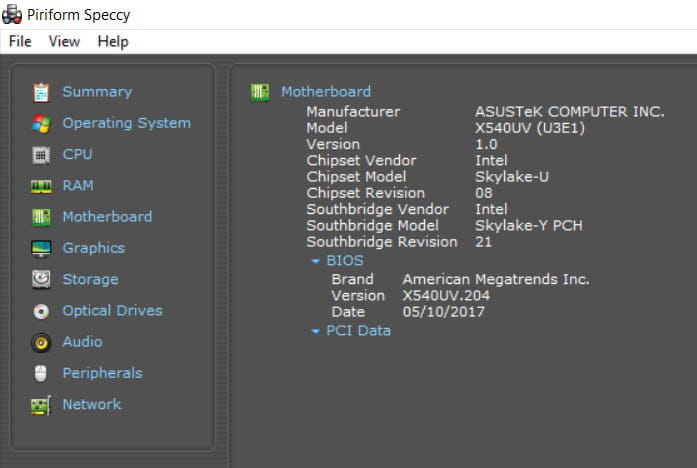This screenshot has width=697, height=468.
Task: Expand the PCI Data section arrow
Action: point(316,331)
